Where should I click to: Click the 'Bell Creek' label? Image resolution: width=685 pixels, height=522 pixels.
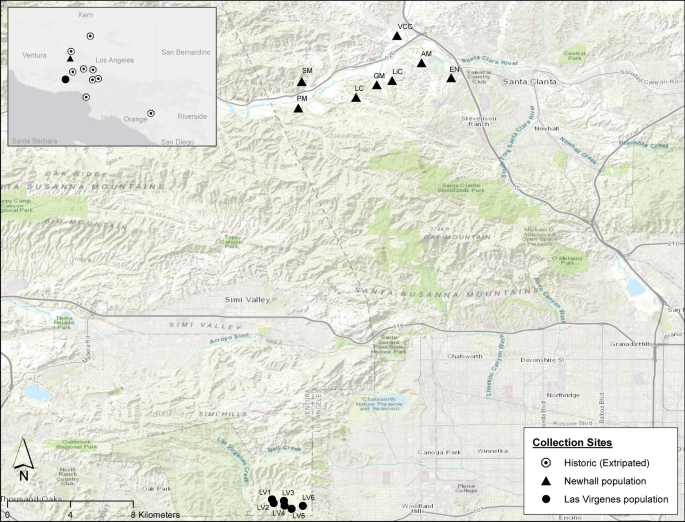coord(284,449)
